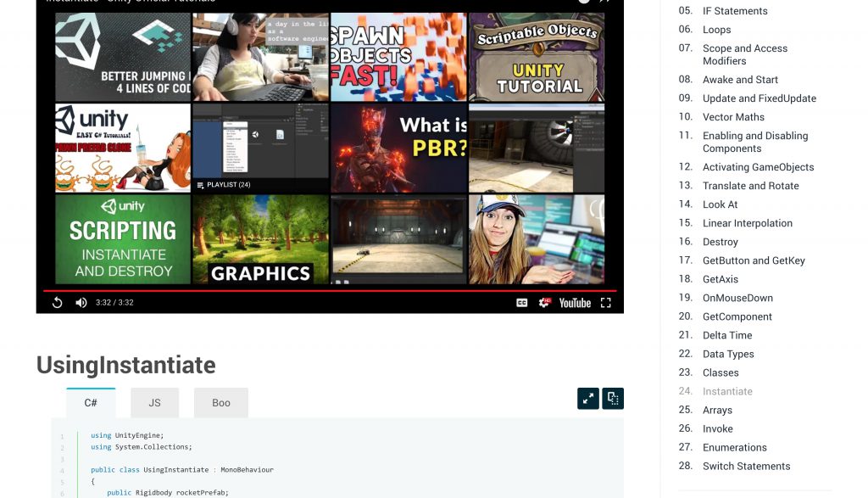868x498 pixels.
Task: Open the 'Scriptable Objects Unity Tutorial' video
Action: point(537,57)
